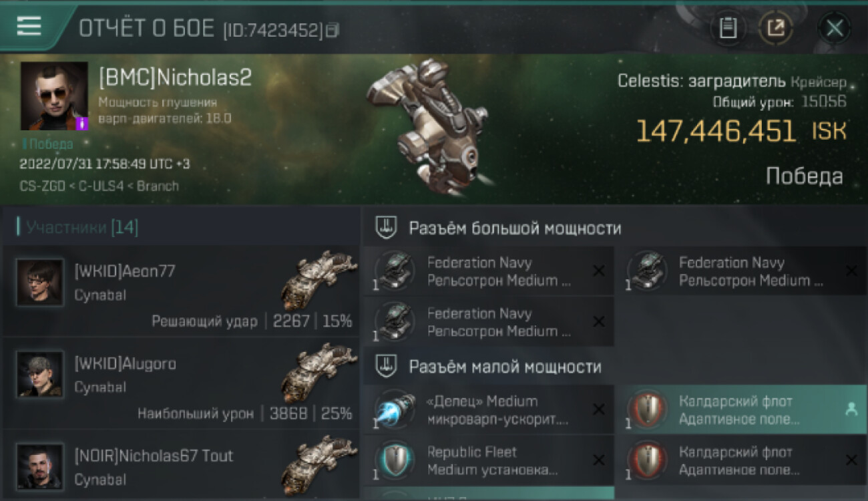Share the battle report externally
The width and height of the screenshot is (868, 501).
pos(775,28)
